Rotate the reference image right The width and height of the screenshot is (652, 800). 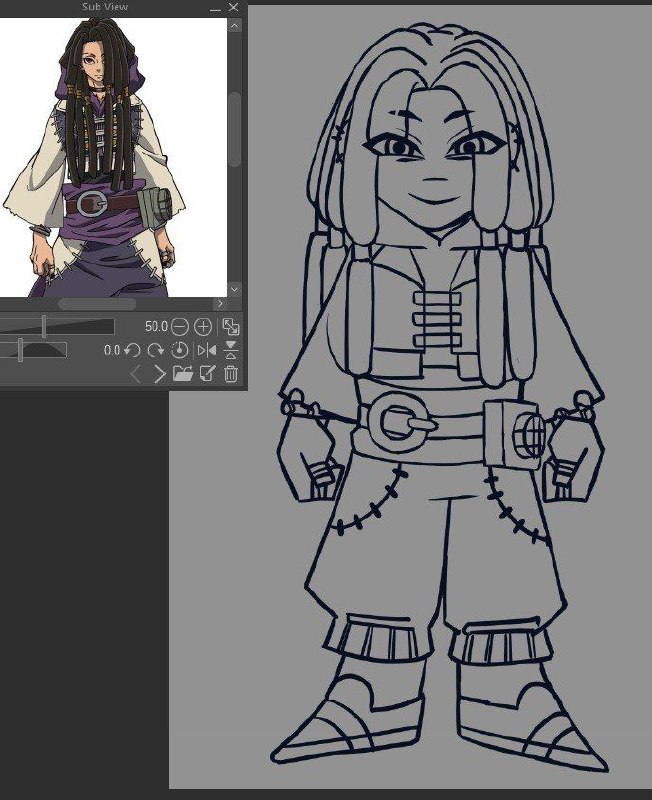point(156,351)
